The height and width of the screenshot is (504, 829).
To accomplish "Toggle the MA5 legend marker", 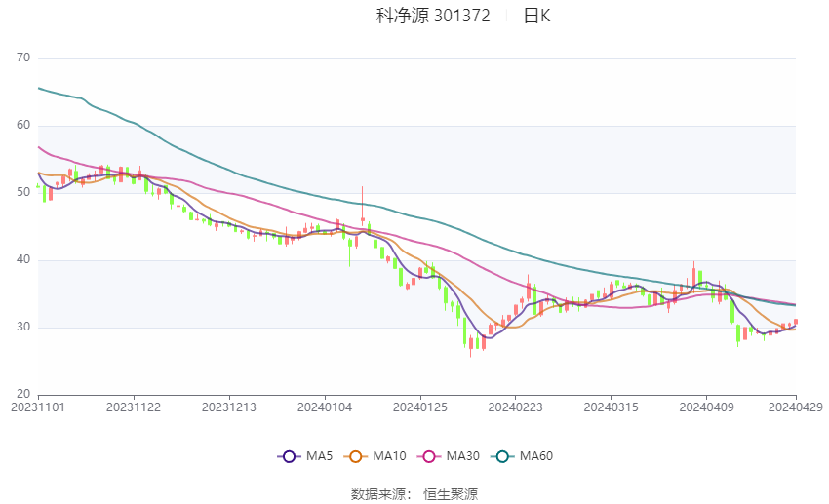I will (x=289, y=456).
